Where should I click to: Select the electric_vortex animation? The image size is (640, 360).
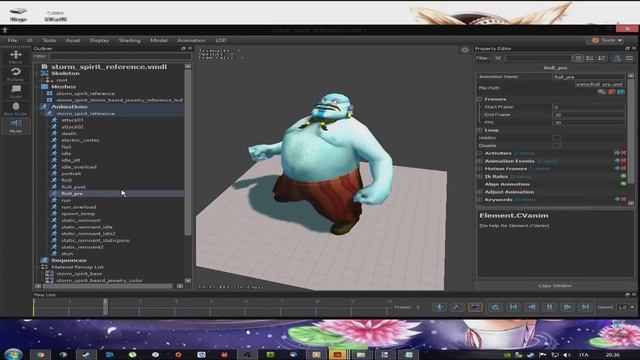[x=80, y=140]
